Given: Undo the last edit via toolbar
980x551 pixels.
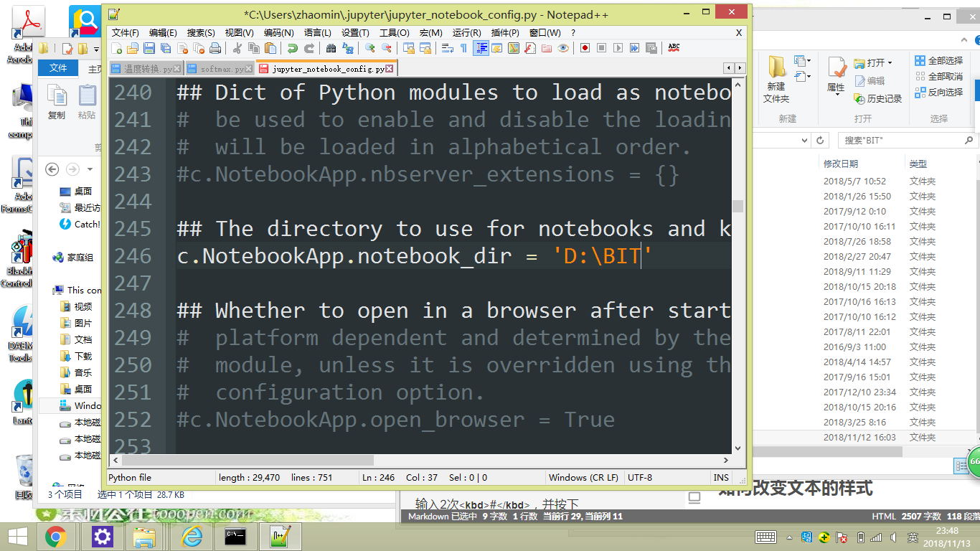Looking at the screenshot, I should pyautogui.click(x=292, y=48).
